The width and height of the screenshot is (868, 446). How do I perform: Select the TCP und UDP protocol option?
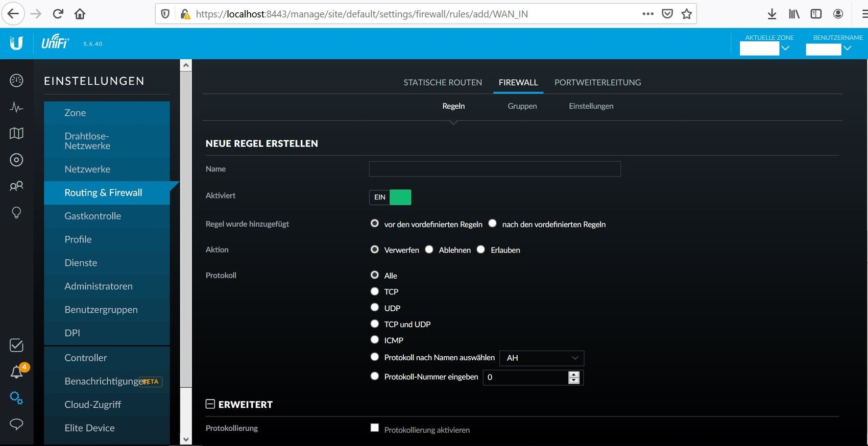(375, 324)
